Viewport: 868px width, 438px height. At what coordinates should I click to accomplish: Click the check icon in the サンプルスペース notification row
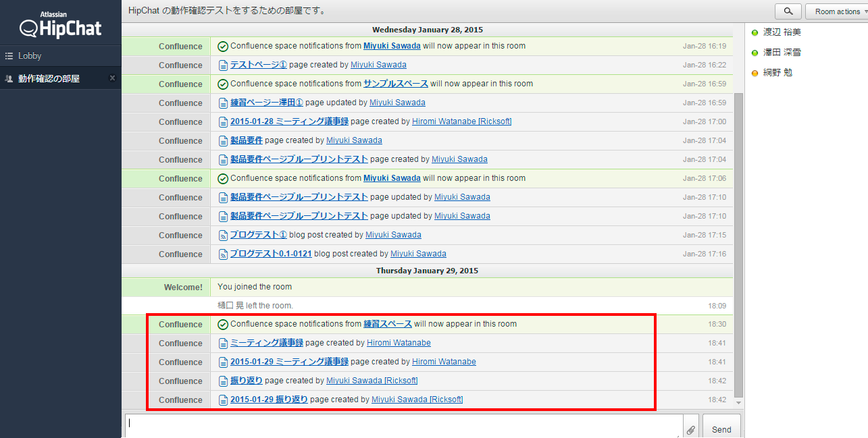[223, 84]
